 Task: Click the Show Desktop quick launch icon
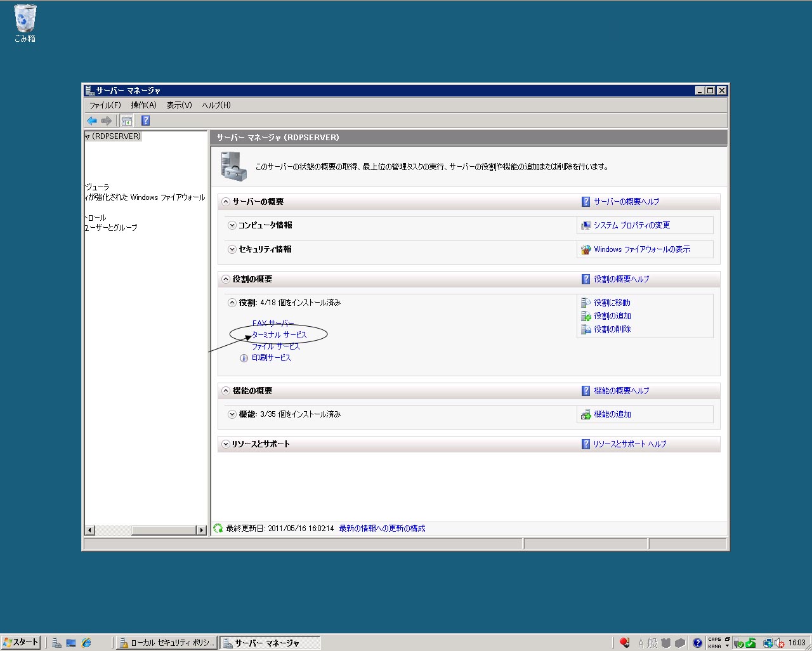71,643
